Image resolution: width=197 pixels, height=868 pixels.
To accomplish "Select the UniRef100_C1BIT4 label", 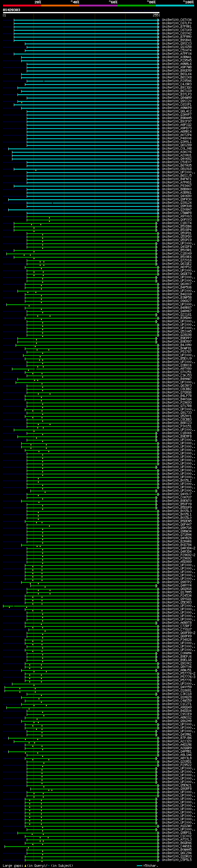I will coord(176,223).
